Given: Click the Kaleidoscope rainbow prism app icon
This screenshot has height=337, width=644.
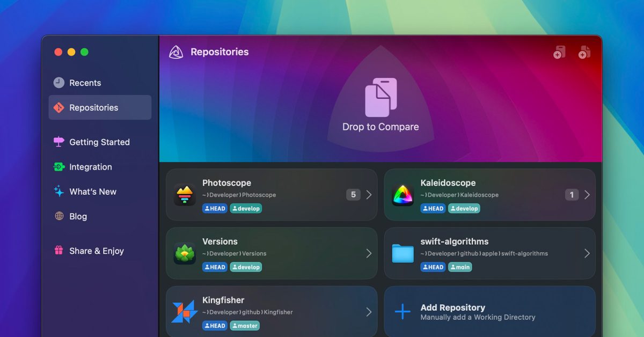Looking at the screenshot, I should click(x=402, y=195).
